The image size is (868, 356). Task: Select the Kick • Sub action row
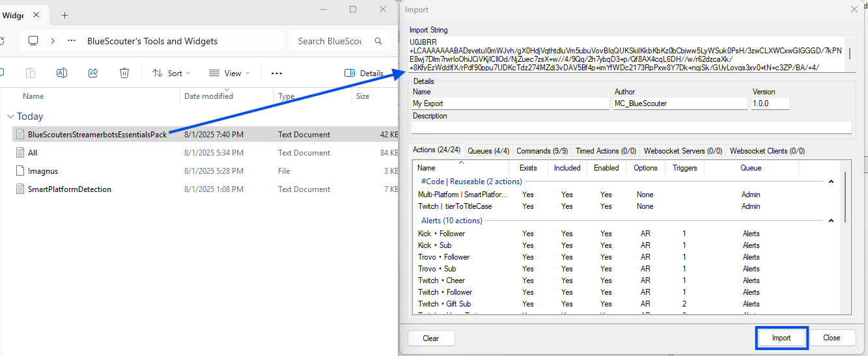625,245
